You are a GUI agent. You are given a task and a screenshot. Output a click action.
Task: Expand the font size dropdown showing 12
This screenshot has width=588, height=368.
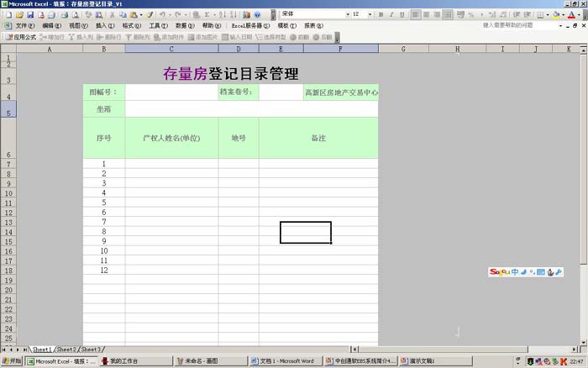click(x=370, y=15)
